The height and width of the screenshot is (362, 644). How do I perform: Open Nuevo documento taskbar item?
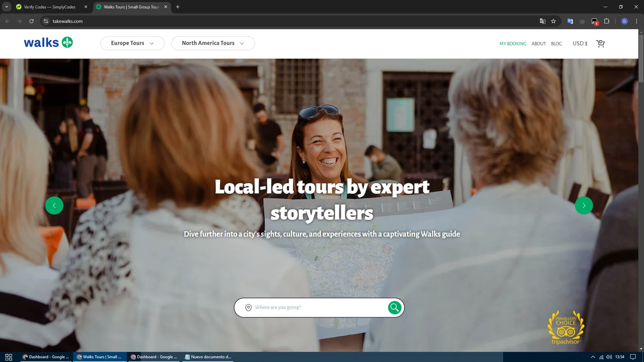[208, 357]
